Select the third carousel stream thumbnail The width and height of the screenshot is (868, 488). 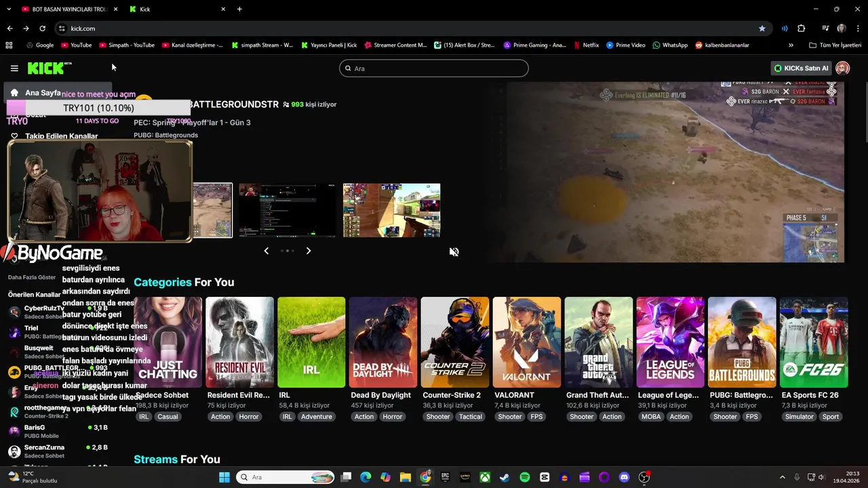pyautogui.click(x=391, y=210)
